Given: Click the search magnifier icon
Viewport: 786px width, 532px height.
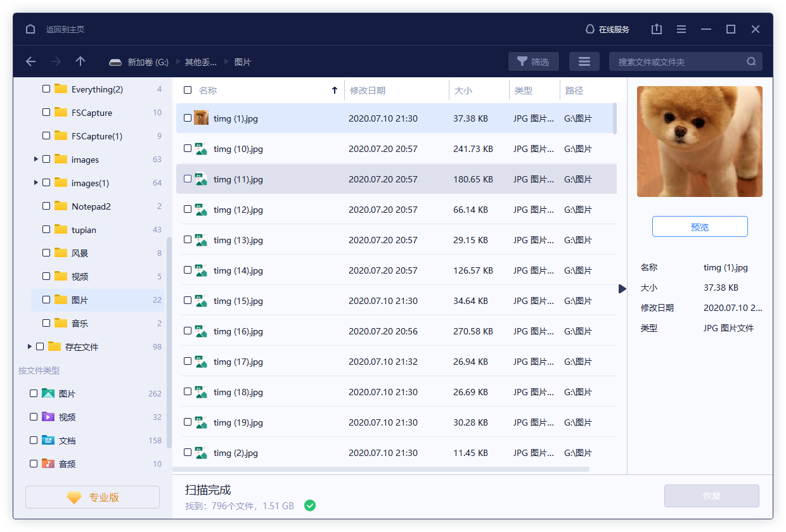Looking at the screenshot, I should tap(751, 61).
